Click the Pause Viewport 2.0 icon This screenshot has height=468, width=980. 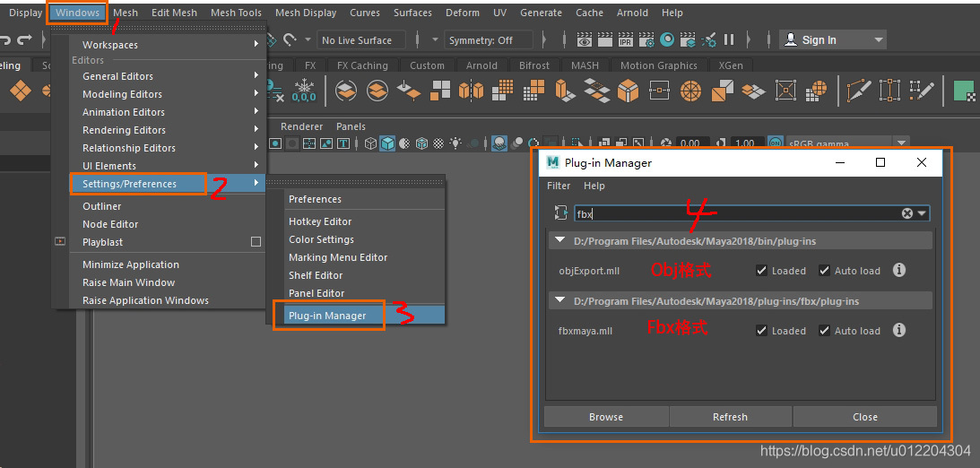pyautogui.click(x=729, y=40)
